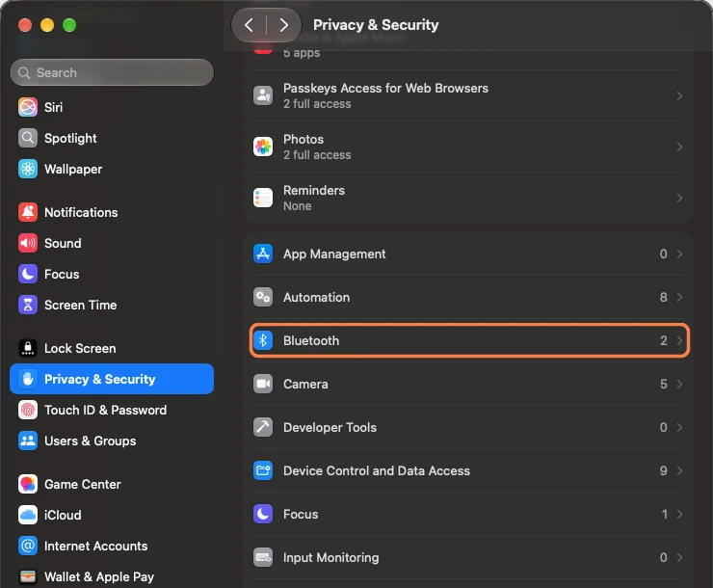The image size is (713, 588).
Task: Open Wallpaper settings pane
Action: [x=112, y=169]
